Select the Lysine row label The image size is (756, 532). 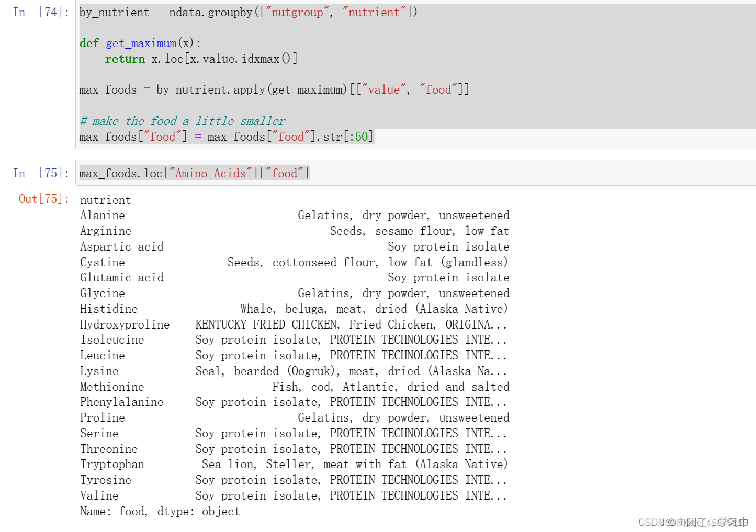coord(99,371)
